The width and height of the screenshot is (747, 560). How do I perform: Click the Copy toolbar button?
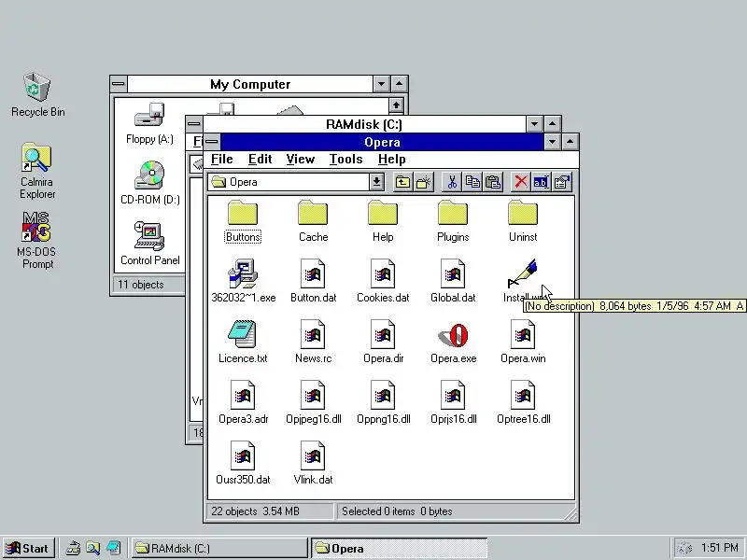tap(472, 182)
